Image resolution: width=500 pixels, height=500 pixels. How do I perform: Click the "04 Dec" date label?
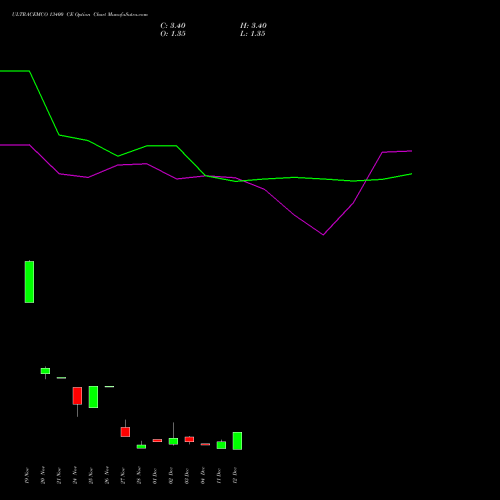203,475
